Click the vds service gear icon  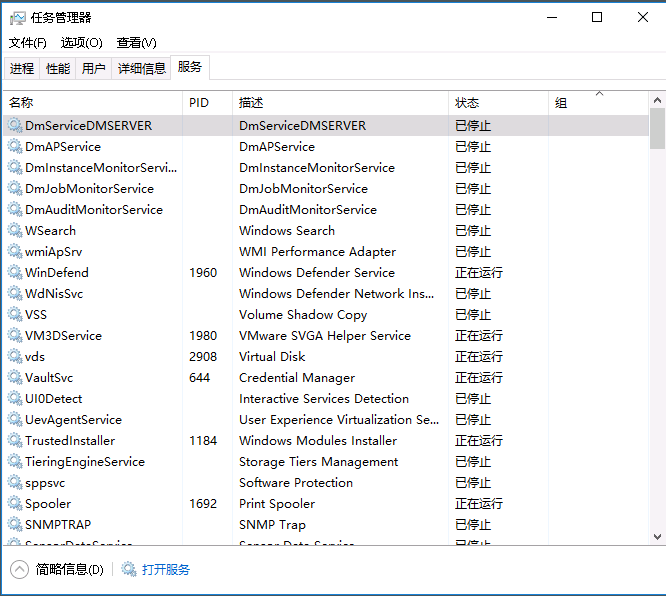coord(15,356)
